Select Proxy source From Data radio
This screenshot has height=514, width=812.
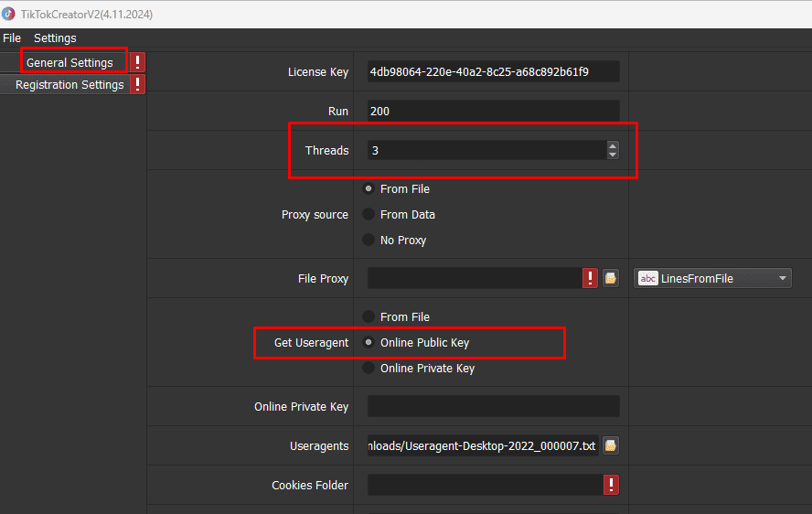[x=369, y=214]
